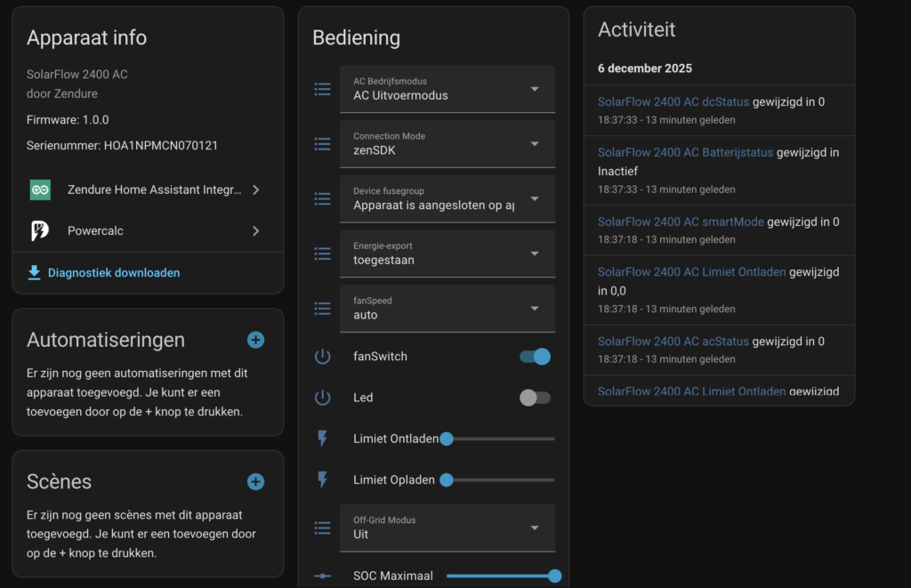Viewport: 911px width, 588px height.
Task: Open the Energie-export dropdown
Action: pos(447,254)
